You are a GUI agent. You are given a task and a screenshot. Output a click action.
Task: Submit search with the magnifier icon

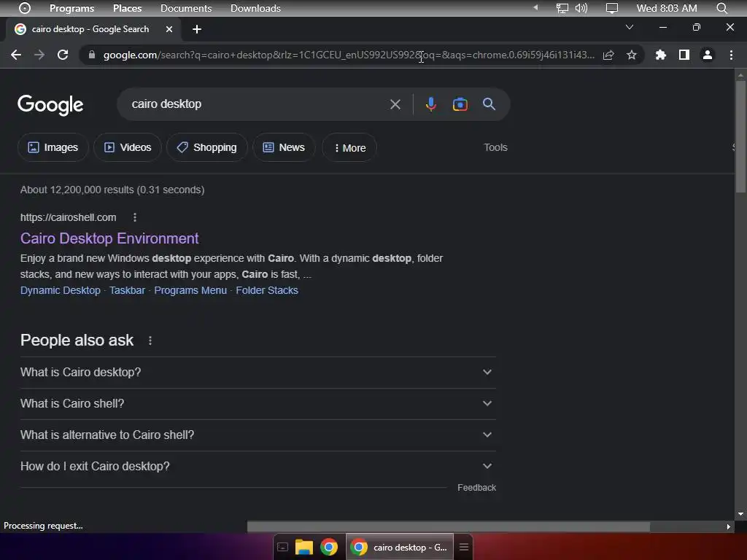tap(489, 104)
